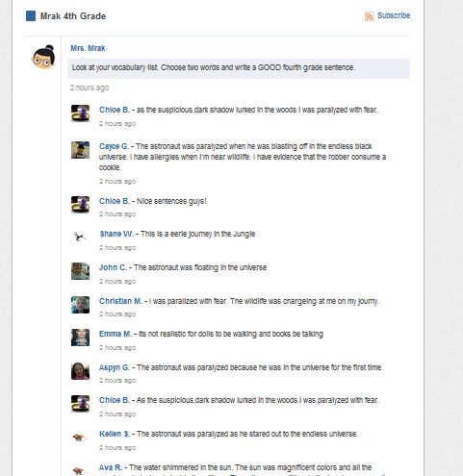Open Chloe B. link on the capitalized 'As the suspicious' comment
Image resolution: width=463 pixels, height=476 pixels.
point(115,400)
